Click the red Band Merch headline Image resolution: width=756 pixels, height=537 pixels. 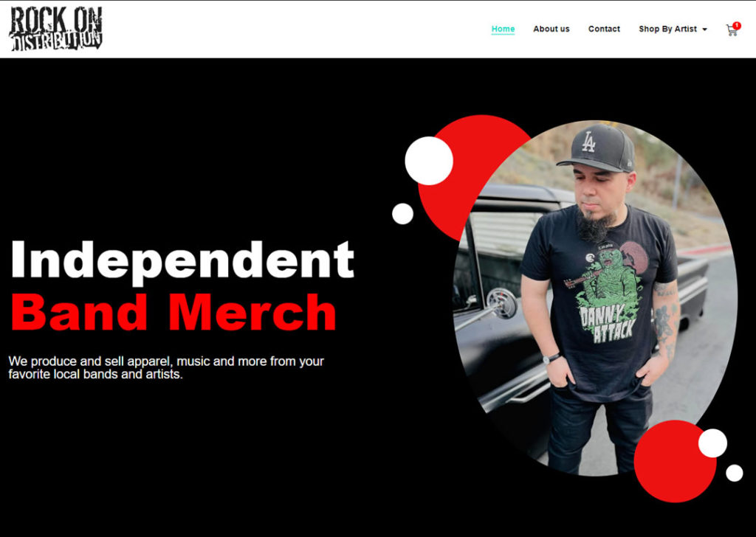(x=173, y=311)
